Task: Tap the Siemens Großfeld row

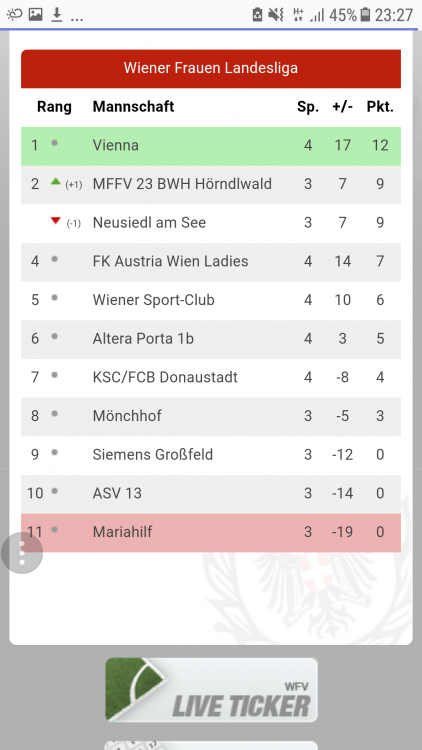Action: click(211, 455)
